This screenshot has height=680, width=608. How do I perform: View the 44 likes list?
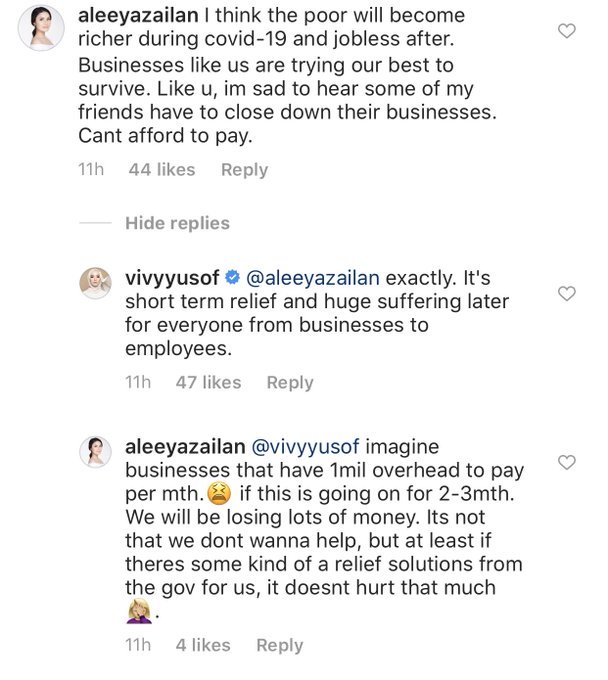point(162,170)
